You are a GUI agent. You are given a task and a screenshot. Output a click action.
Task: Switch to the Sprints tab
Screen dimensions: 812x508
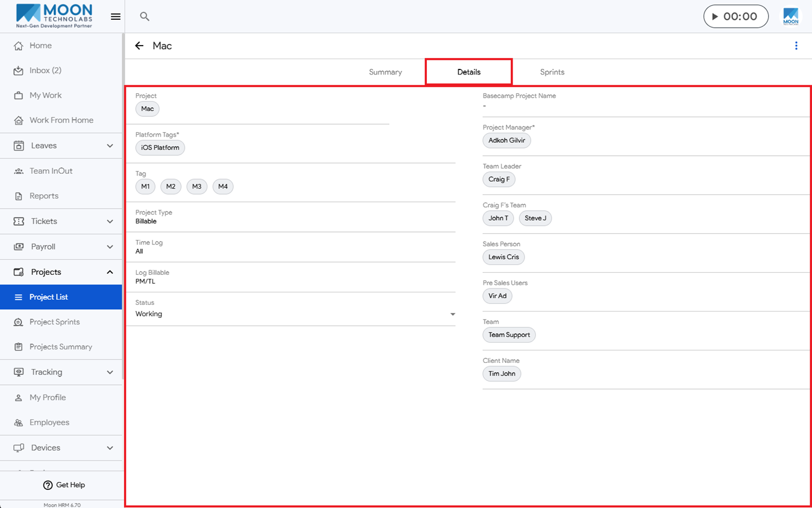point(552,72)
